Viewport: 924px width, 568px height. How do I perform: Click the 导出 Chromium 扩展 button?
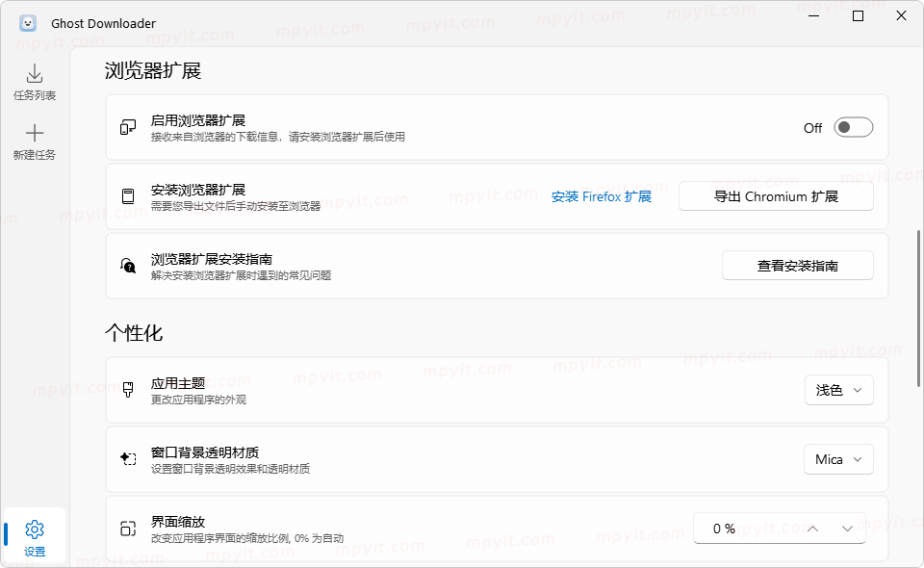[776, 196]
